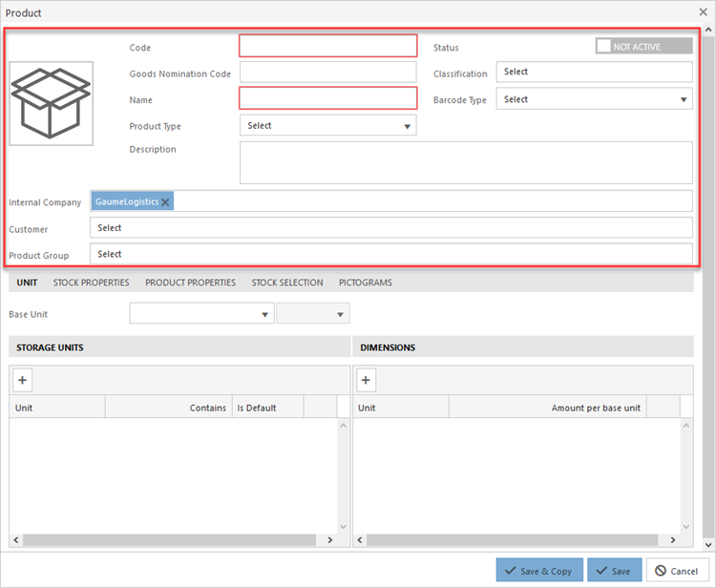
Task: Click Dimensions horizontal scrollbar track
Action: click(513, 540)
